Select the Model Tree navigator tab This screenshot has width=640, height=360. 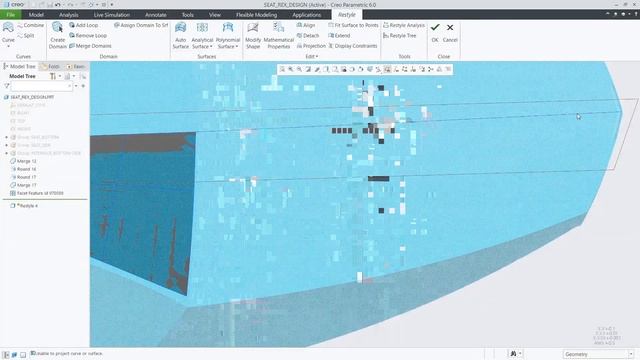pyautogui.click(x=20, y=67)
